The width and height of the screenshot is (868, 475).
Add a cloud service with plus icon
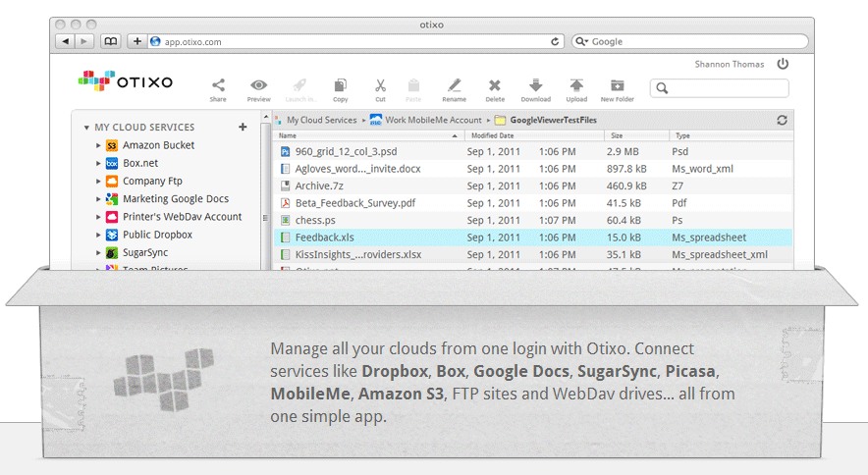(243, 127)
